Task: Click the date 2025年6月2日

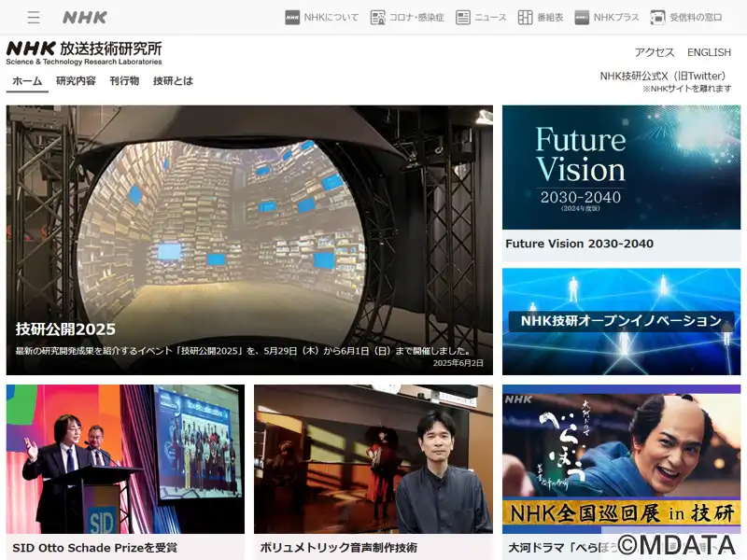Action: point(458,363)
